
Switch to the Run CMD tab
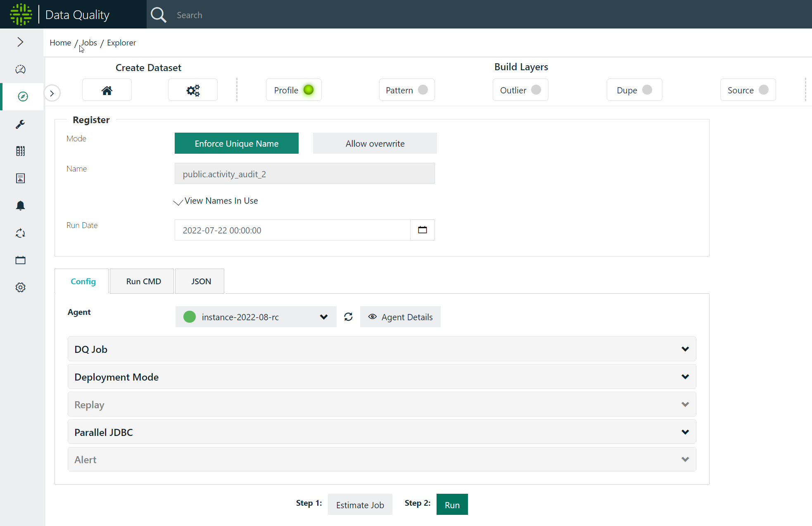[x=143, y=281]
